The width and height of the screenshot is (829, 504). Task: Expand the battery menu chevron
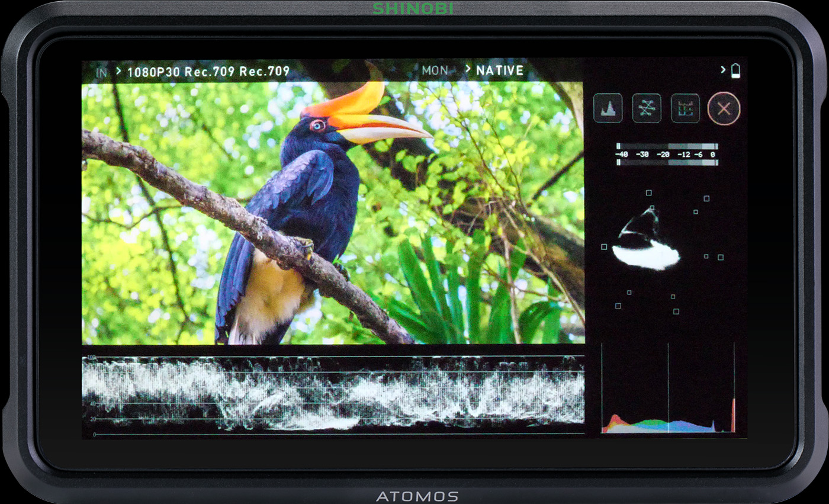[x=723, y=70]
